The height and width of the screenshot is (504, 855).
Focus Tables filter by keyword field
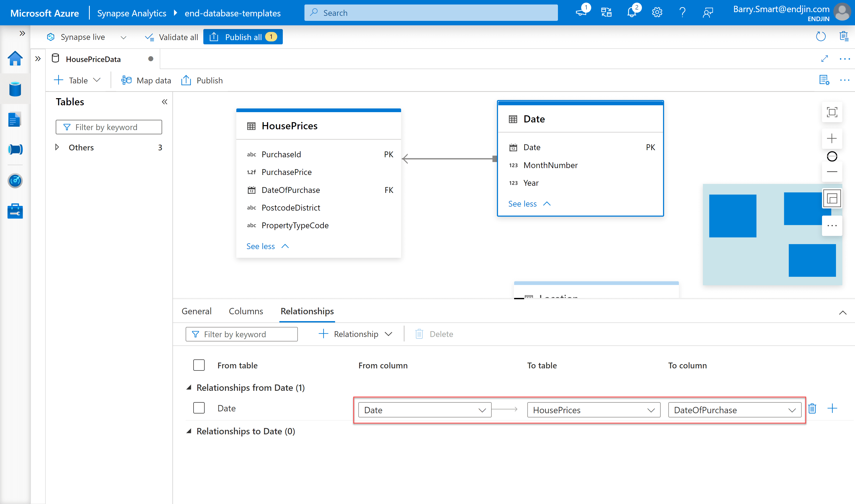[109, 127]
